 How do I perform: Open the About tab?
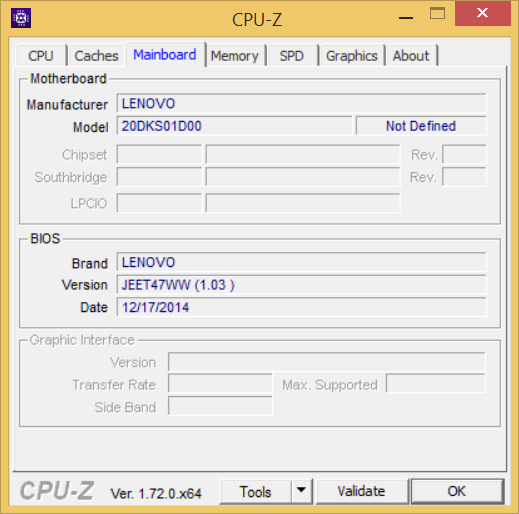pyautogui.click(x=411, y=56)
